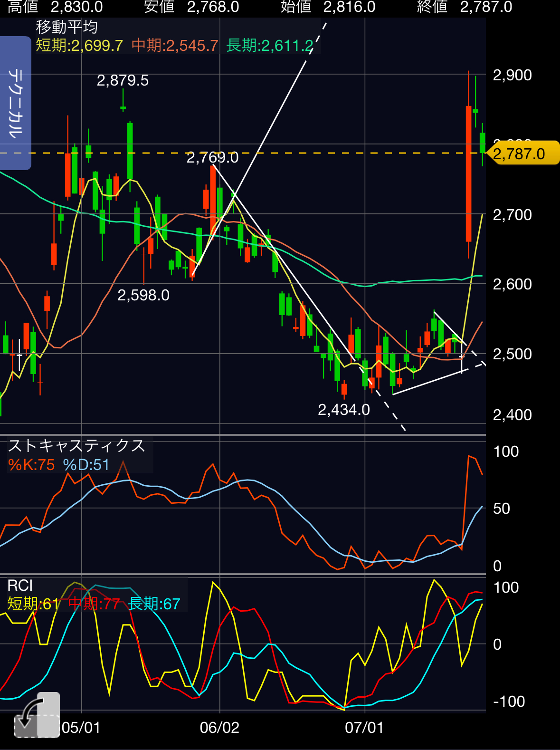Tap the 2,879.5 high price annotation

click(123, 81)
